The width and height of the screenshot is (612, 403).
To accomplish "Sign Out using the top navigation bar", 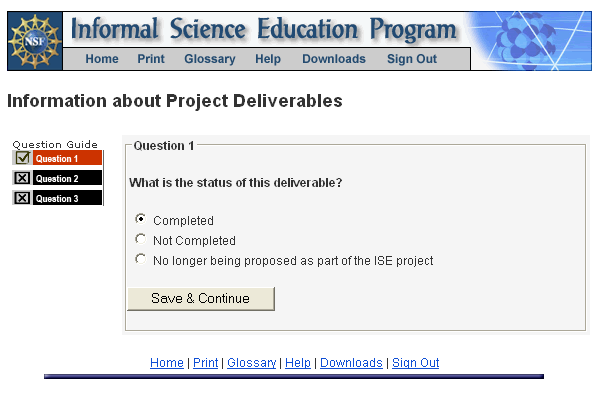I will [x=412, y=59].
